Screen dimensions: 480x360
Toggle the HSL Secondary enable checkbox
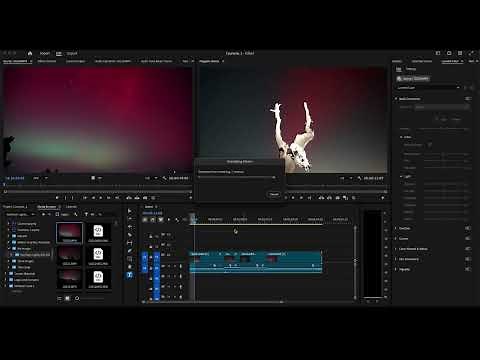tap(468, 259)
